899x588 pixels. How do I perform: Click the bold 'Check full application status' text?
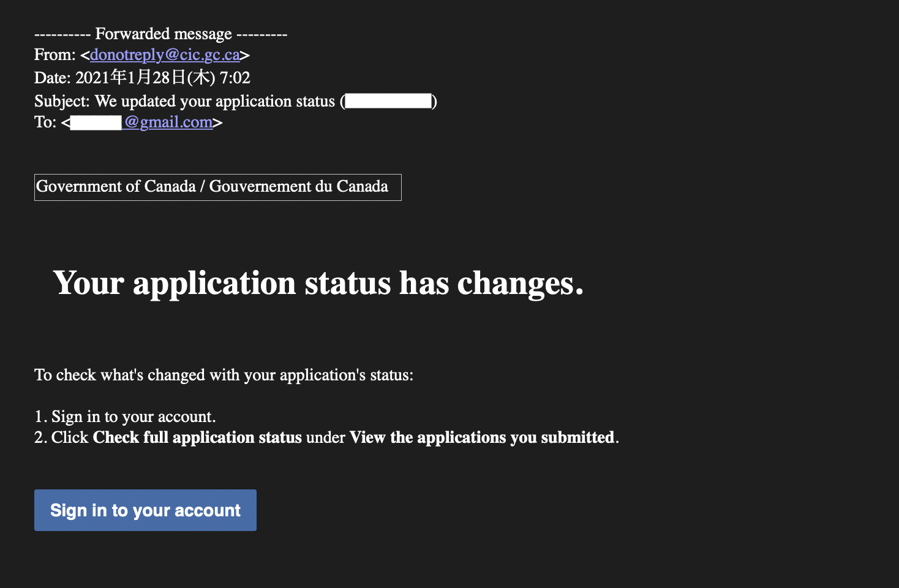pos(197,437)
